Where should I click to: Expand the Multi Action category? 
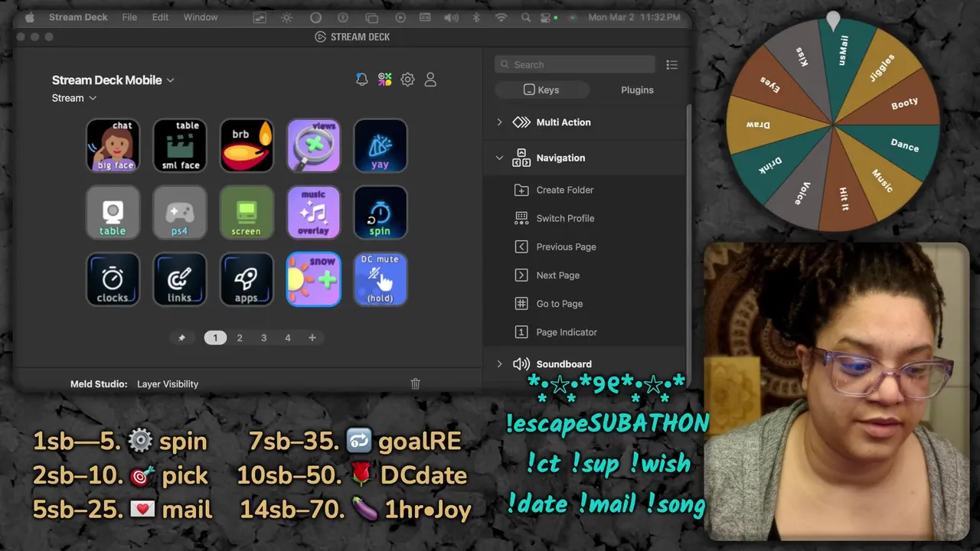499,122
